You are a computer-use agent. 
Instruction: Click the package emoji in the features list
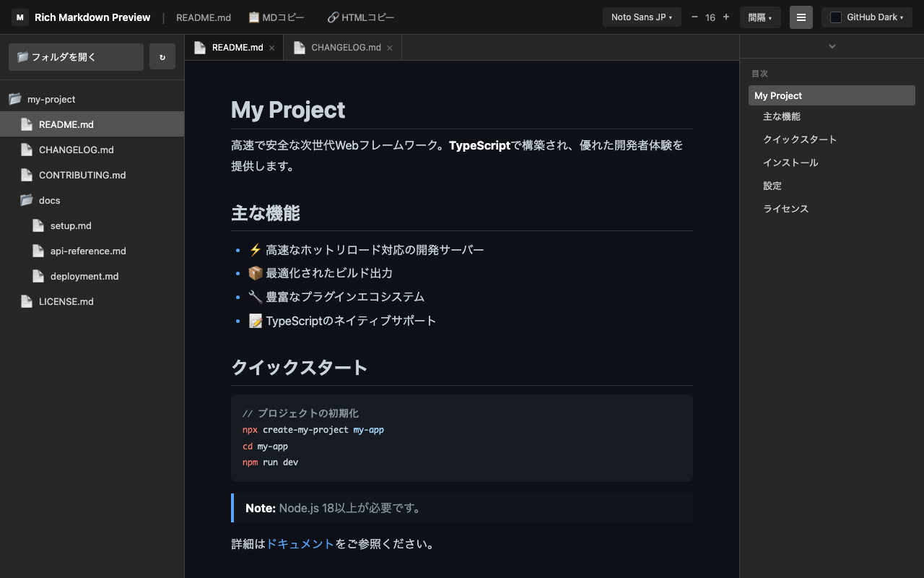(x=255, y=273)
